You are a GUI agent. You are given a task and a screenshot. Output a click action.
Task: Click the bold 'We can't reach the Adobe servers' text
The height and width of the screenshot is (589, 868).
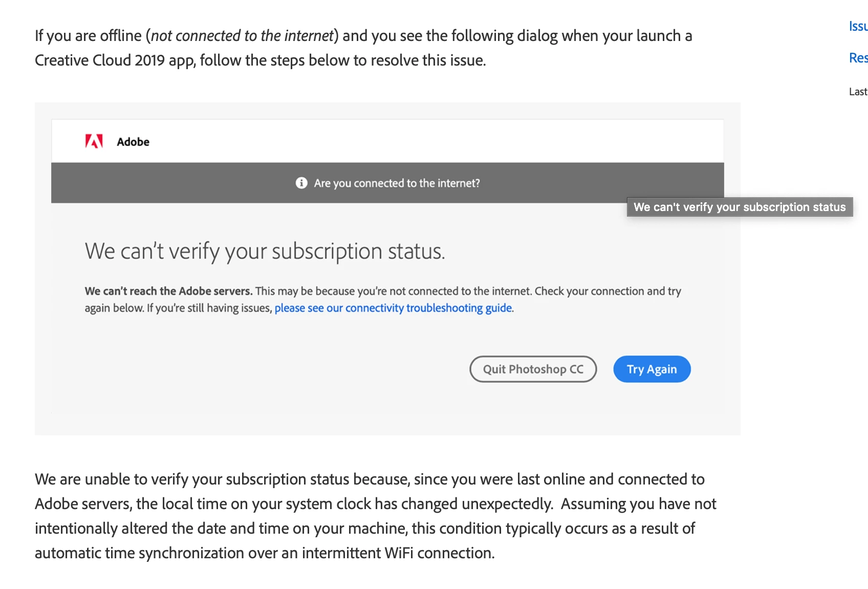(x=168, y=291)
